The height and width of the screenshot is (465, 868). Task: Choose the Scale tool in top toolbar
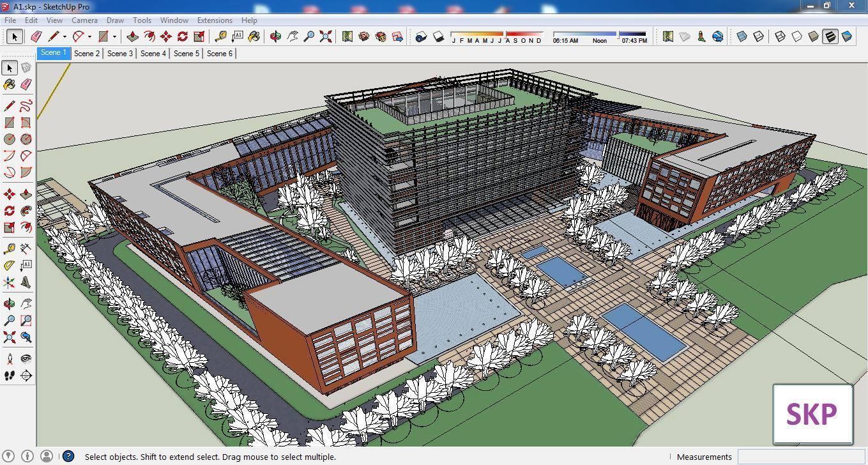coord(199,36)
